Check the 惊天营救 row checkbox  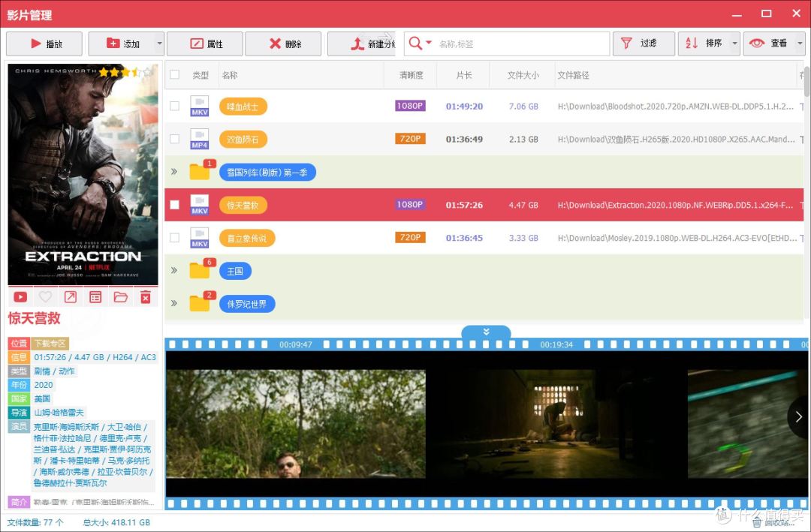[175, 205]
